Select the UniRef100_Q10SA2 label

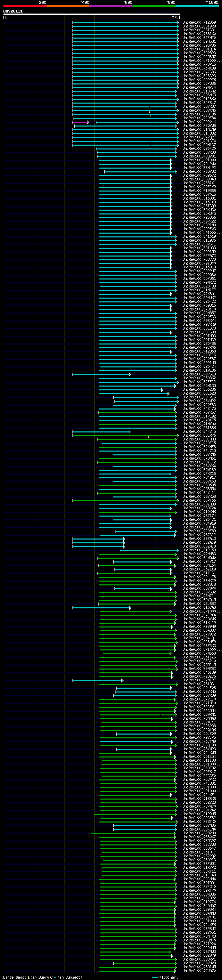tap(199, 91)
